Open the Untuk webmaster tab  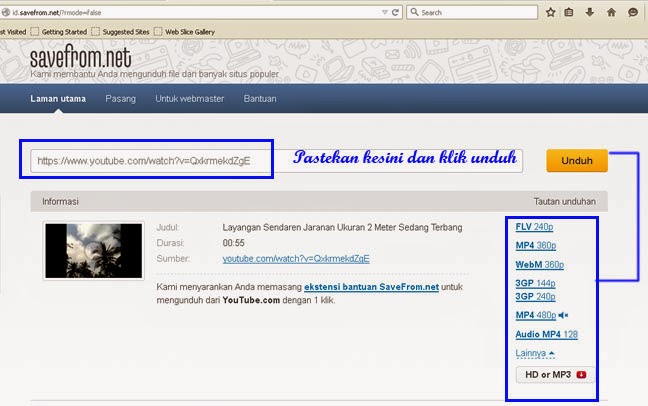point(190,99)
